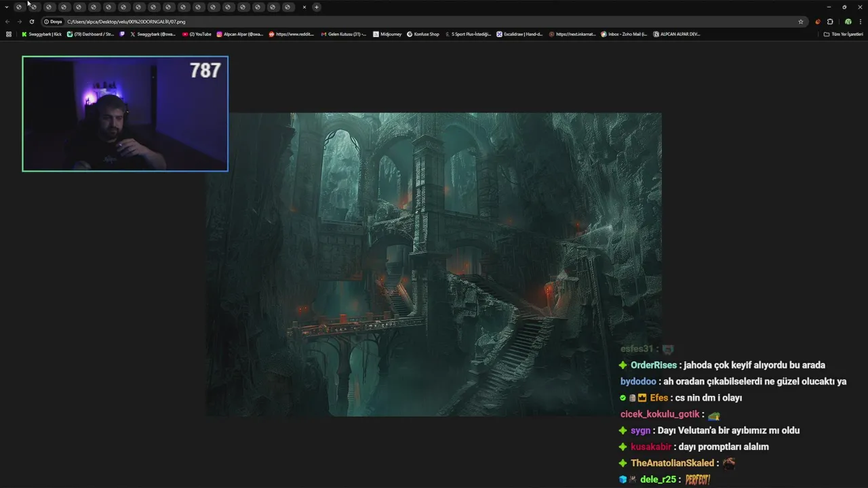The height and width of the screenshot is (488, 868).
Task: Open the next.inkarnat... bookmark
Action: (x=572, y=34)
